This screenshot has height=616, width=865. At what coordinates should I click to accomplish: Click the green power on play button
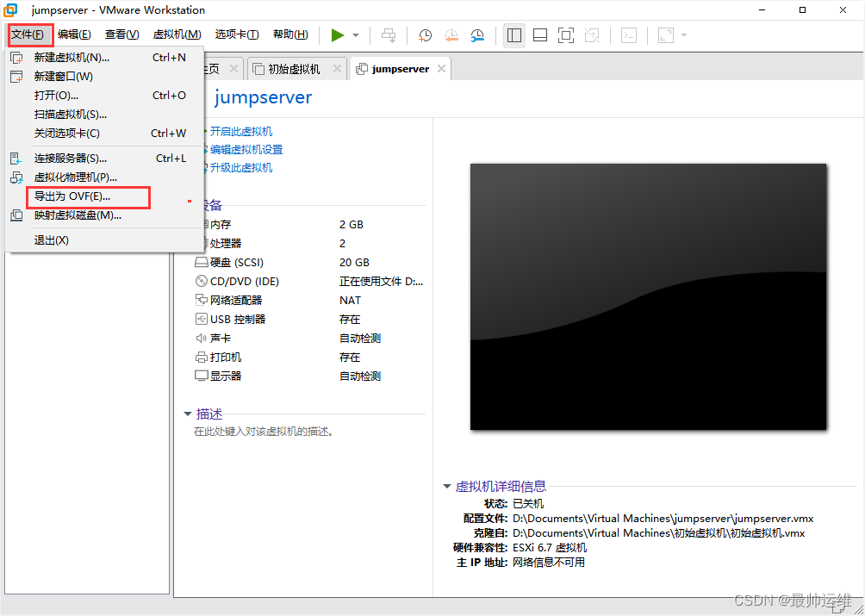click(x=338, y=35)
